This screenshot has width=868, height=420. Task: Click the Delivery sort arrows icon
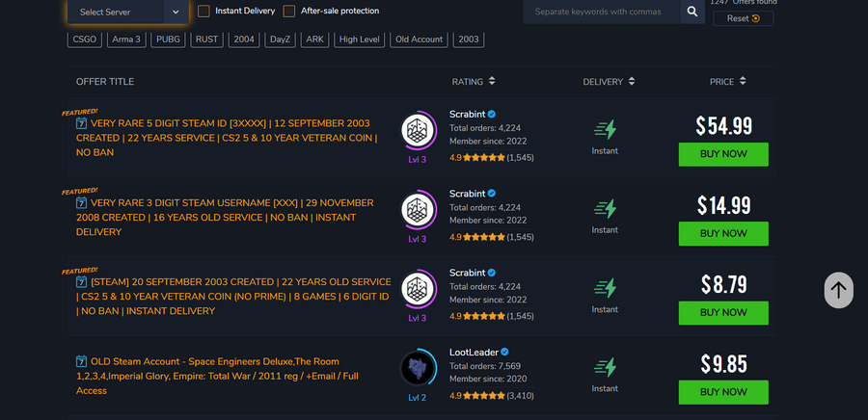[631, 81]
